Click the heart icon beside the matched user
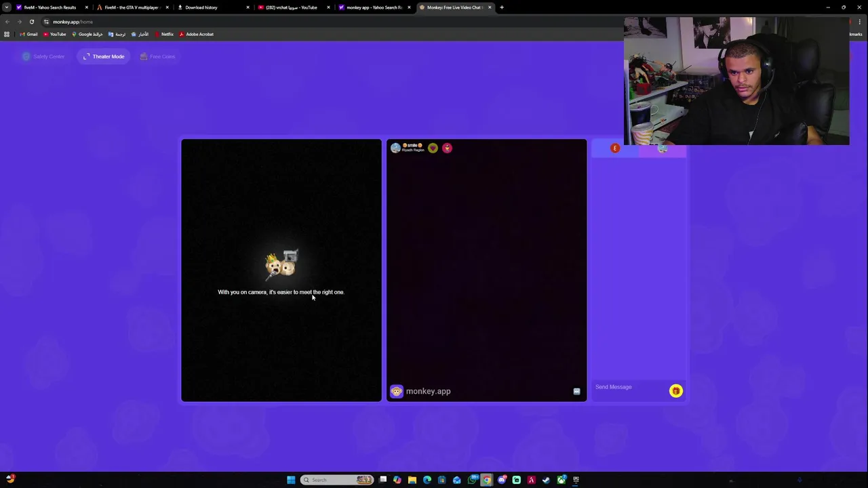 pos(433,148)
